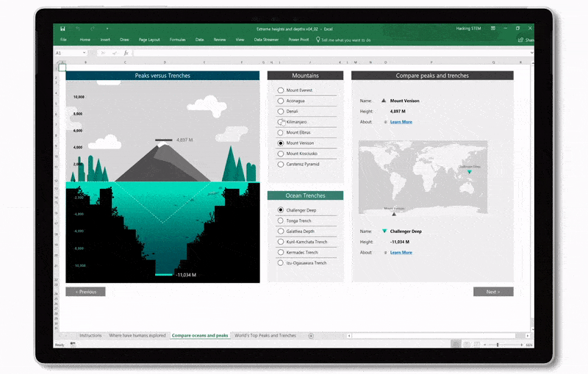The height and width of the screenshot is (374, 588).
Task: Select the Kilimanjaro radio button
Action: click(281, 122)
